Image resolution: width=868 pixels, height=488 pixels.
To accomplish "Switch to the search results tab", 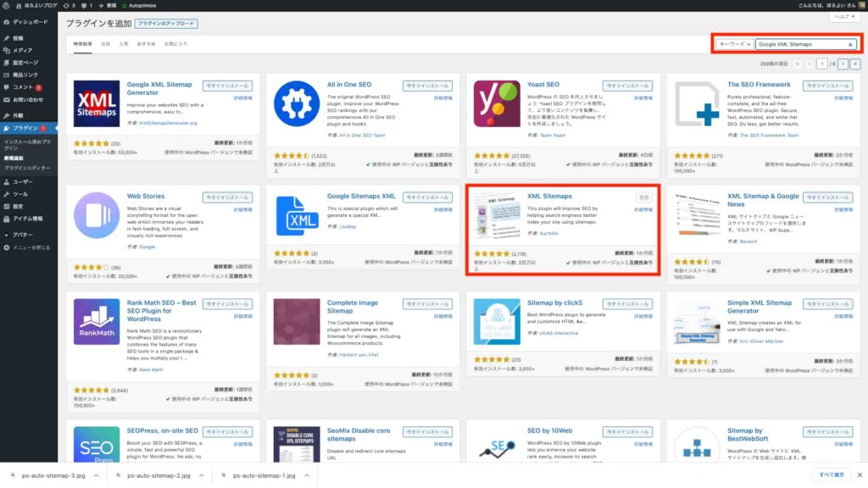I will click(x=83, y=44).
